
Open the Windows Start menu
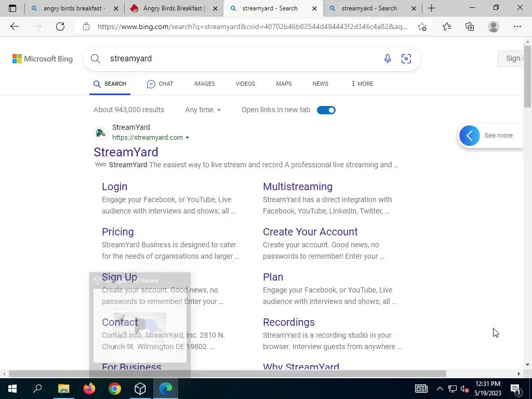click(12, 389)
